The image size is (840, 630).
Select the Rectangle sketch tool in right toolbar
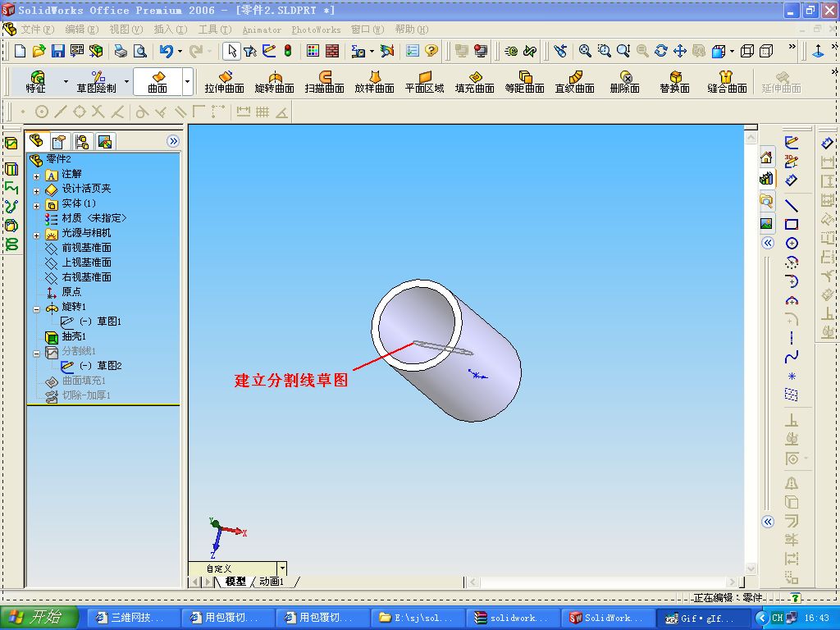[792, 225]
